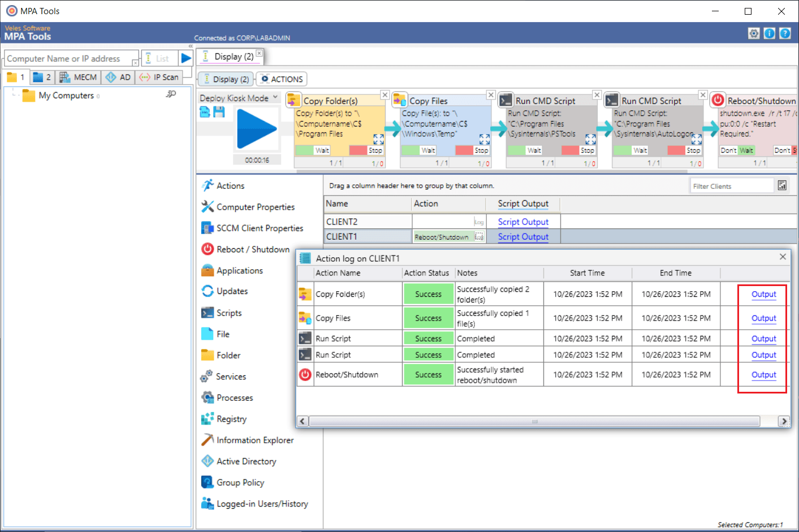Viewport: 799px width, 532px height.
Task: Toggle Wait on success for Copy Files
Action: point(419,150)
